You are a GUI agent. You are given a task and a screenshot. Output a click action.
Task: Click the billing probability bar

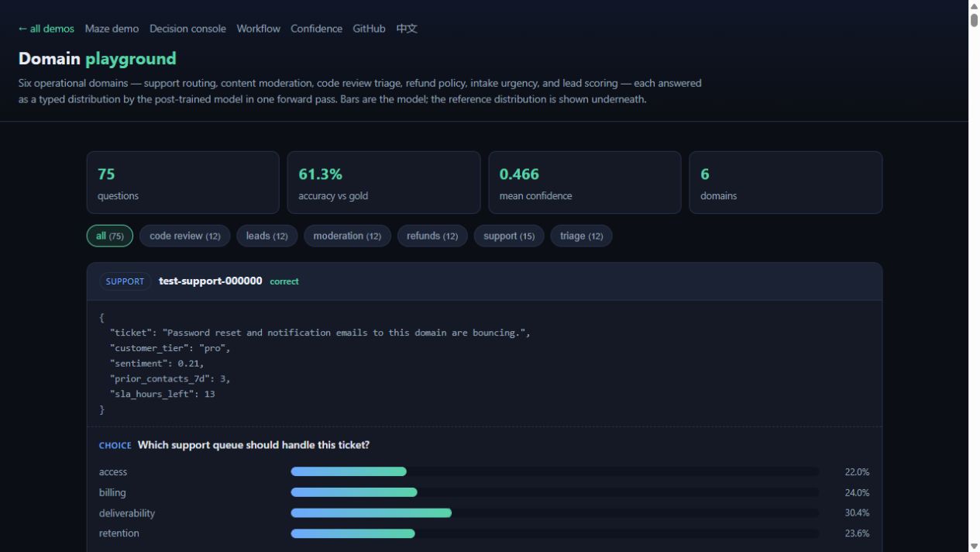pyautogui.click(x=555, y=492)
